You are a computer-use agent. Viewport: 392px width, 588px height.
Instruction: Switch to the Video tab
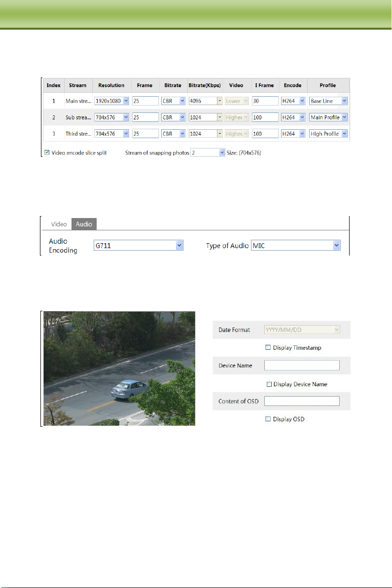coord(59,224)
